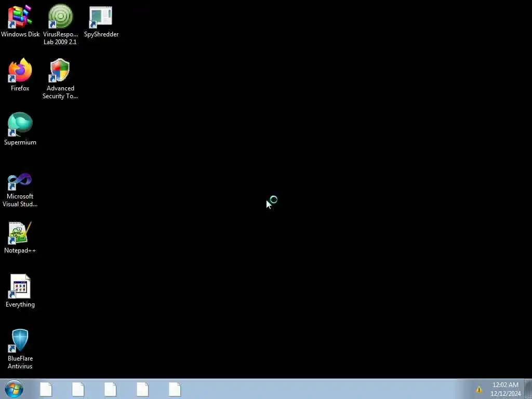Click the yellow warning tray icon
The height and width of the screenshot is (399, 532).
478,390
